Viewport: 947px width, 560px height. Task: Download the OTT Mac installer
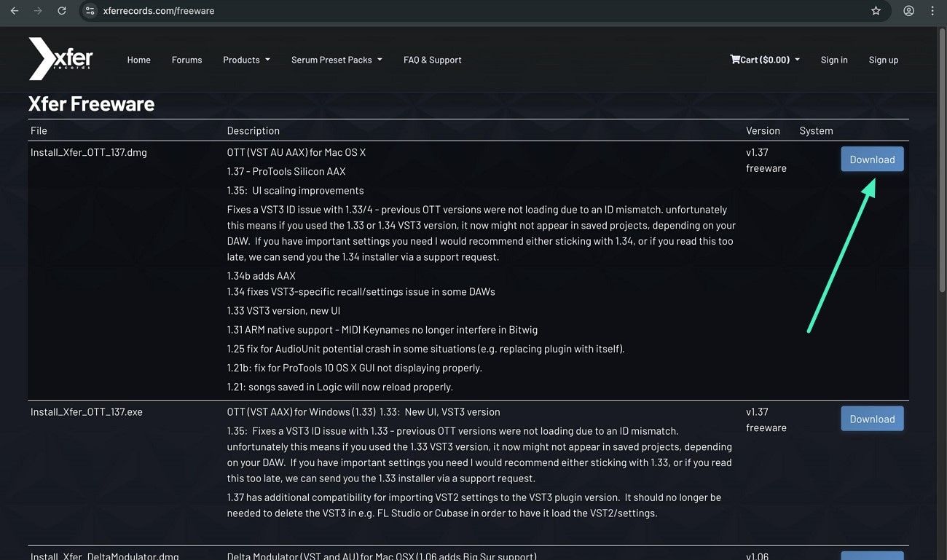[x=872, y=159]
